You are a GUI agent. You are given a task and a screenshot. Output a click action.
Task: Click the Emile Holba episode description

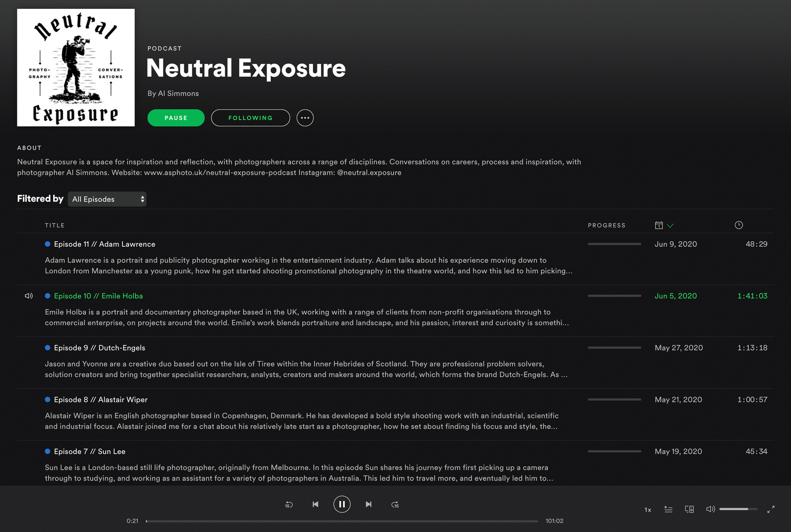tap(307, 317)
